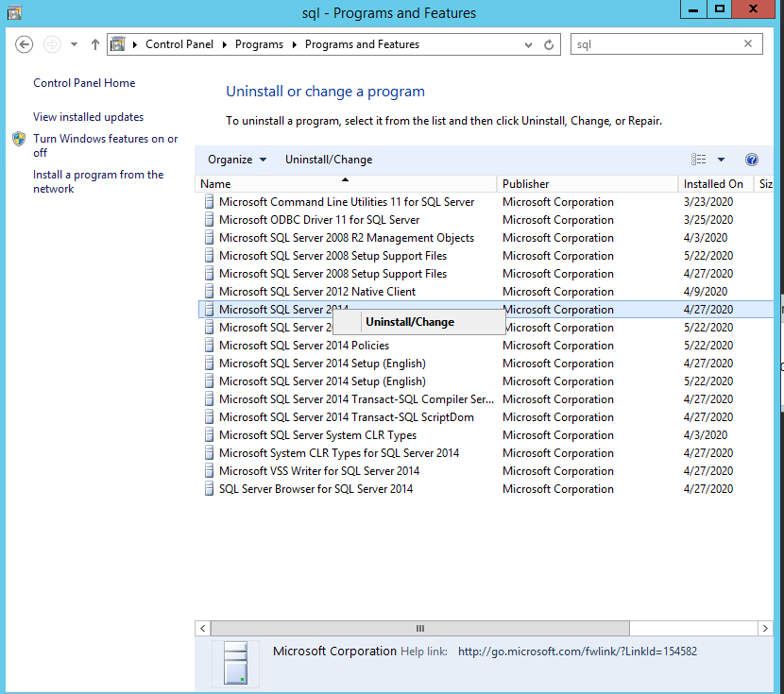Expand the breadcrumb arrow after Control Panel
The height and width of the screenshot is (694, 784).
[x=225, y=44]
